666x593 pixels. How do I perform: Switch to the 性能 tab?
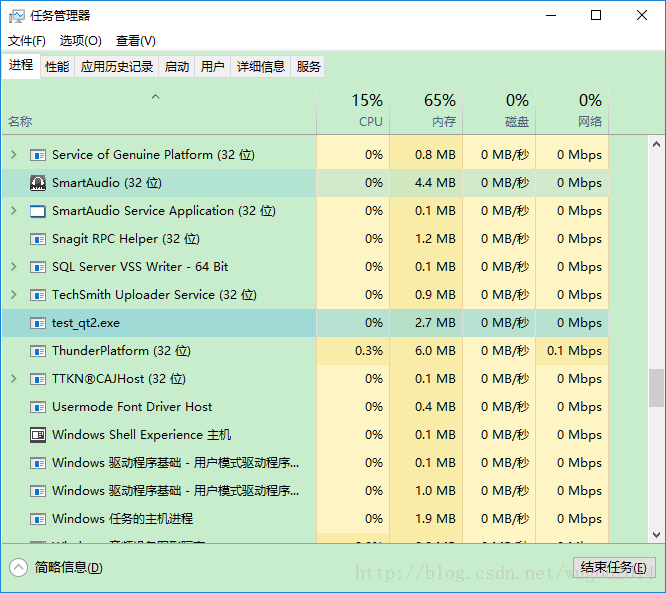click(57, 67)
